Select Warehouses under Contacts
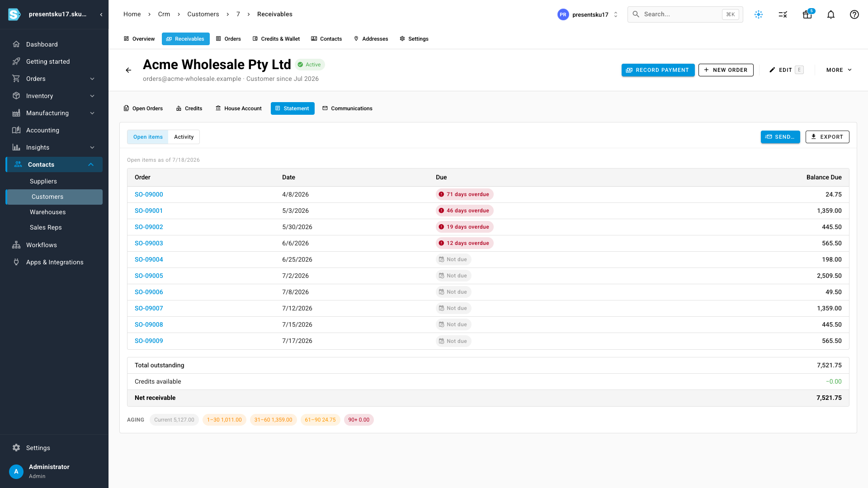868x488 pixels. 54,212
